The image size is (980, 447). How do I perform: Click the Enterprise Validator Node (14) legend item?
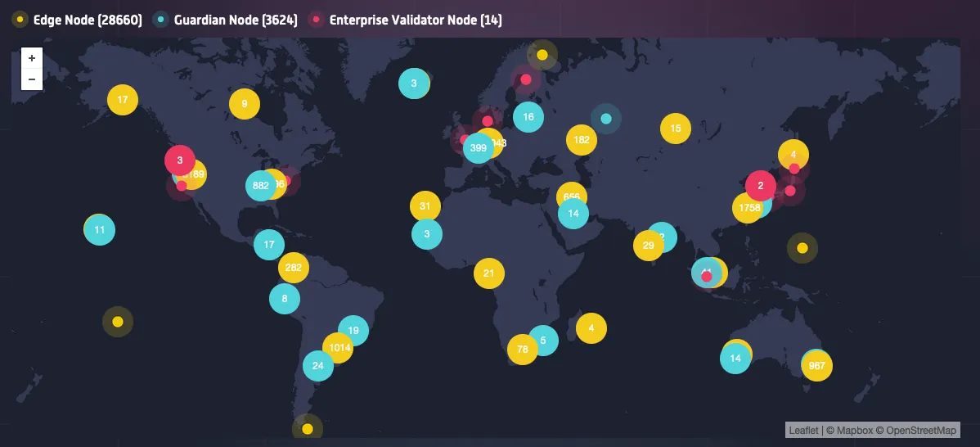404,20
